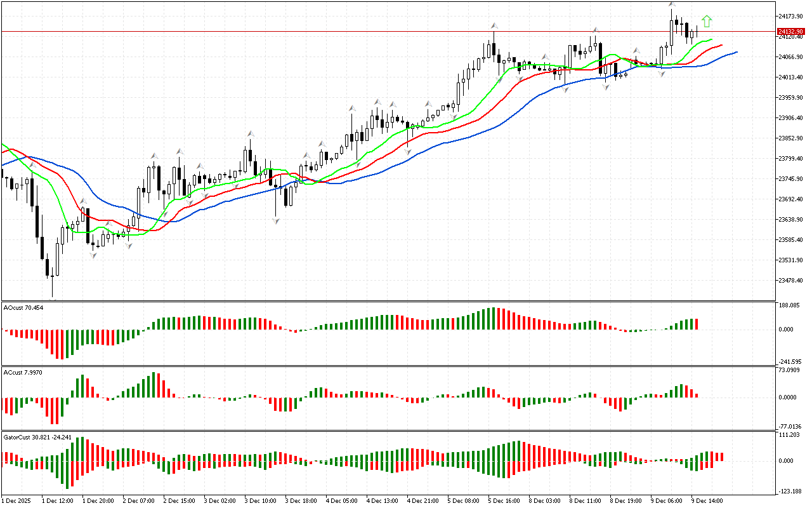Click the green up-arrow buy signal
This screenshot has width=812, height=508.
pyautogui.click(x=707, y=22)
